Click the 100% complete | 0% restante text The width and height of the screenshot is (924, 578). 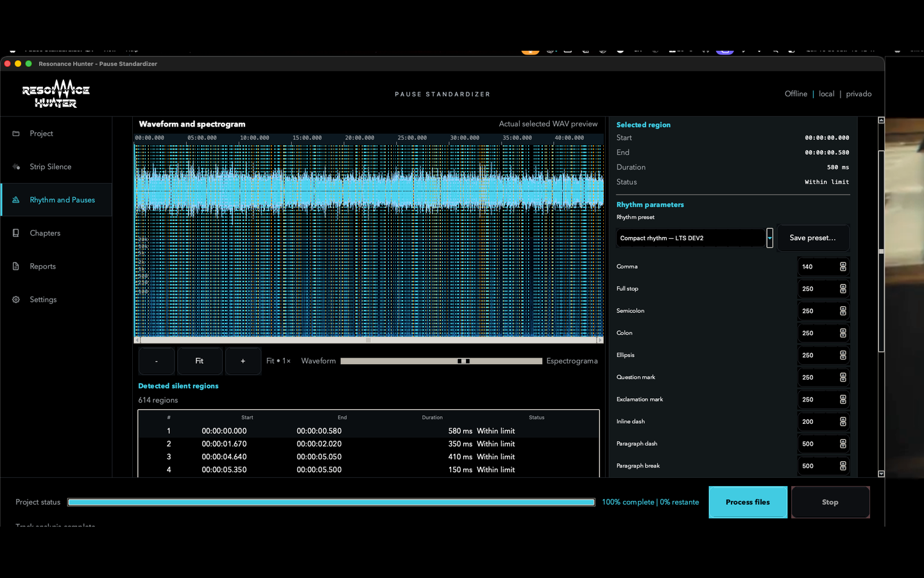pyautogui.click(x=650, y=502)
